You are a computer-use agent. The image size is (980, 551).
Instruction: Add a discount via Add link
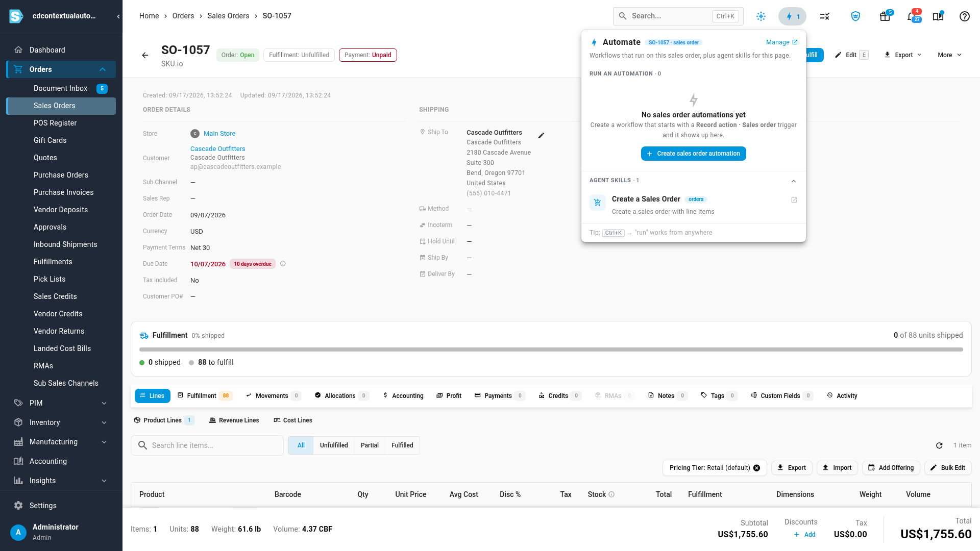click(x=804, y=535)
